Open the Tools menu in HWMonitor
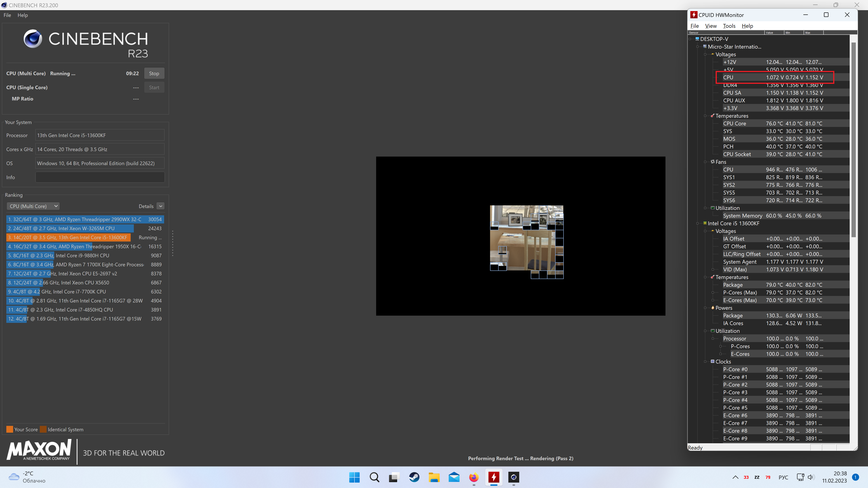 pos(729,26)
